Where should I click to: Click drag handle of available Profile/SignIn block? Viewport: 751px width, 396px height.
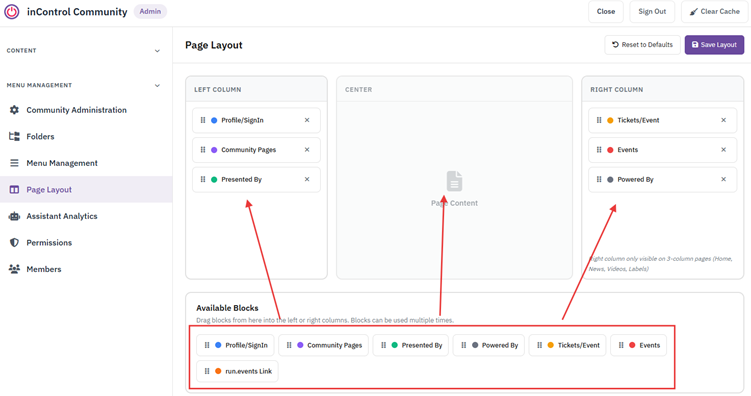tap(207, 345)
